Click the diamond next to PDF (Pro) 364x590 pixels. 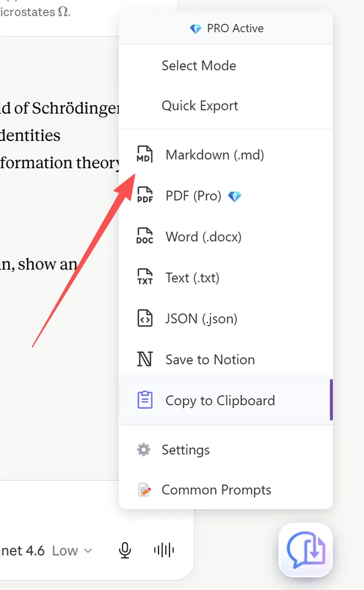[x=235, y=196]
